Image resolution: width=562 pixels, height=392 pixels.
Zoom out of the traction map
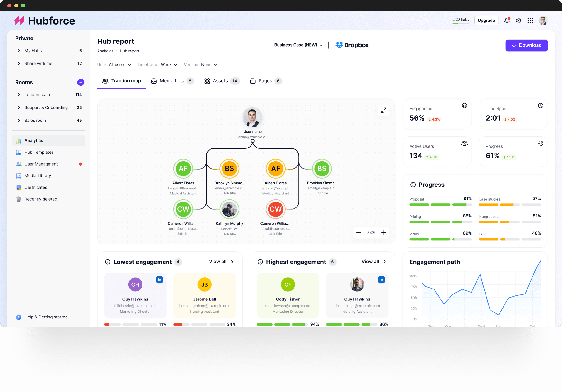(x=358, y=233)
